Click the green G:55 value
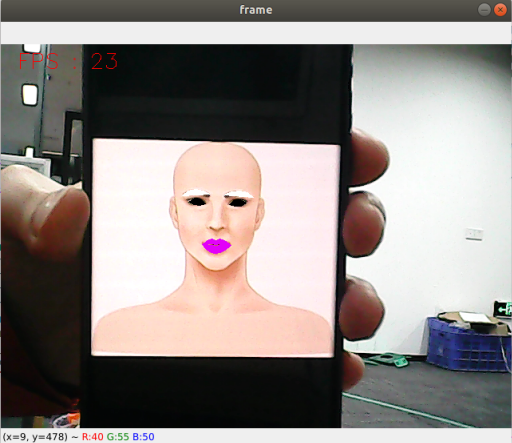 coord(118,437)
